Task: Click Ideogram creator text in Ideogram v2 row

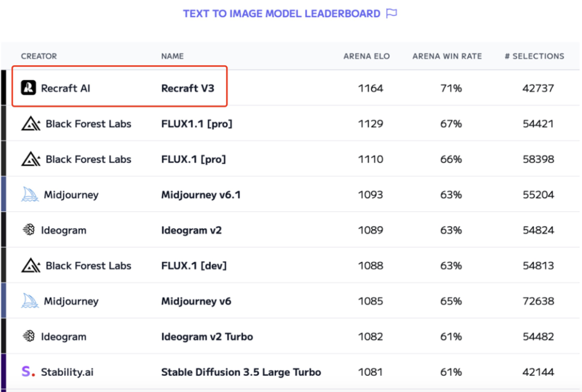Action: tap(64, 230)
